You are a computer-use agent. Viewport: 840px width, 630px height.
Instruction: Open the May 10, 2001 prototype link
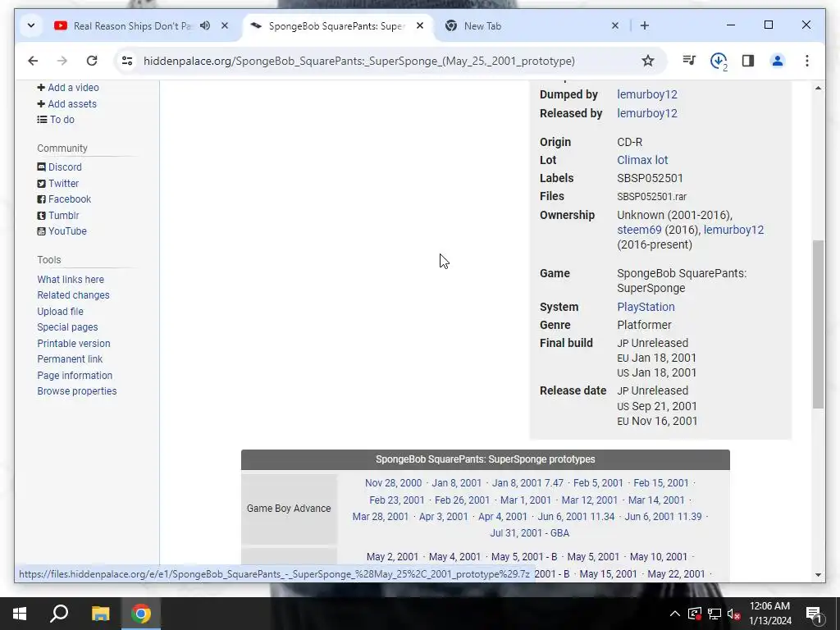tap(659, 557)
